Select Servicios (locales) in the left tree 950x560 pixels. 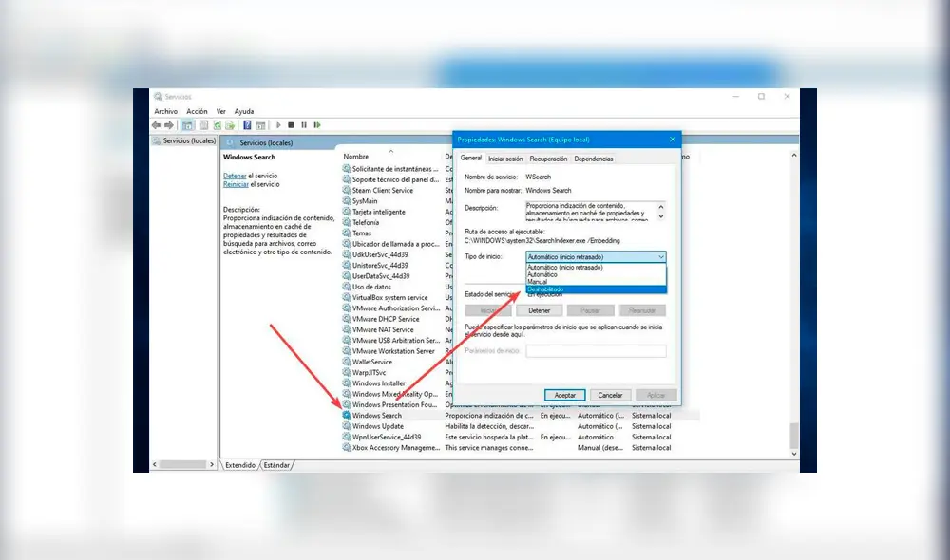pos(188,140)
